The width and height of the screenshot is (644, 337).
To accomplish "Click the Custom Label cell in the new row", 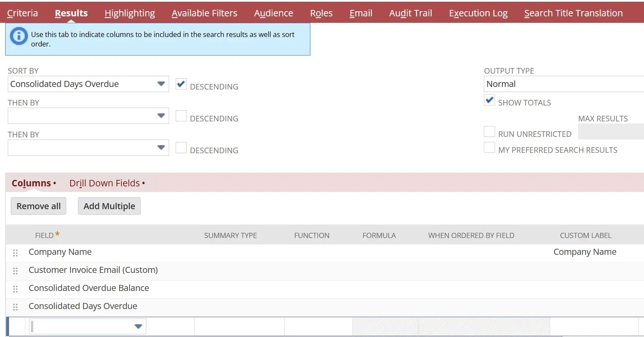I will point(594,327).
